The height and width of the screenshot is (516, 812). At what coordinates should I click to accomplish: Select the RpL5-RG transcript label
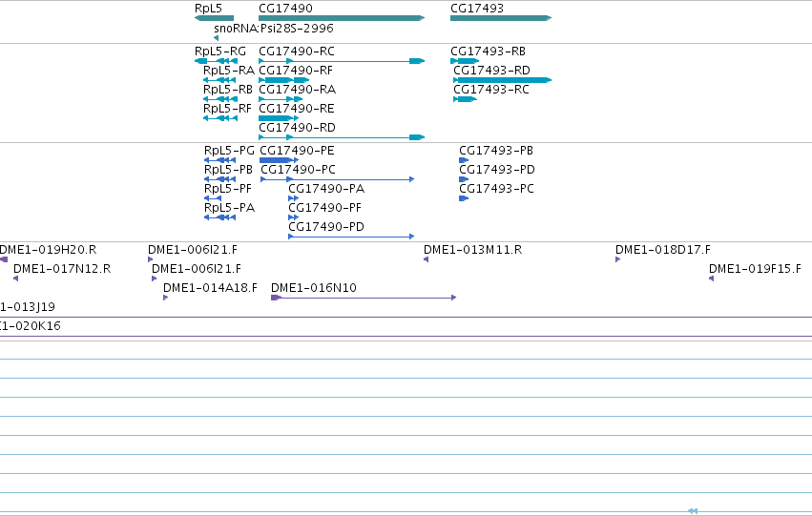220,52
